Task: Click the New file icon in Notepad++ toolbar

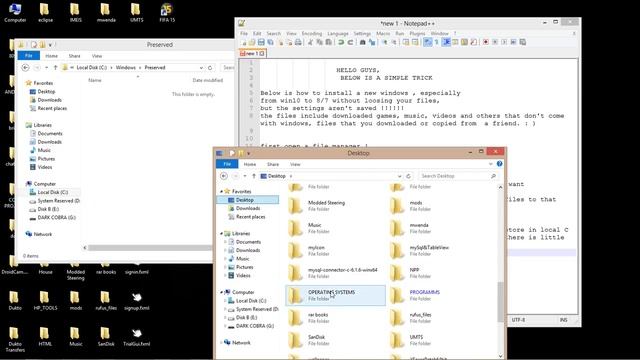Action: (x=244, y=42)
